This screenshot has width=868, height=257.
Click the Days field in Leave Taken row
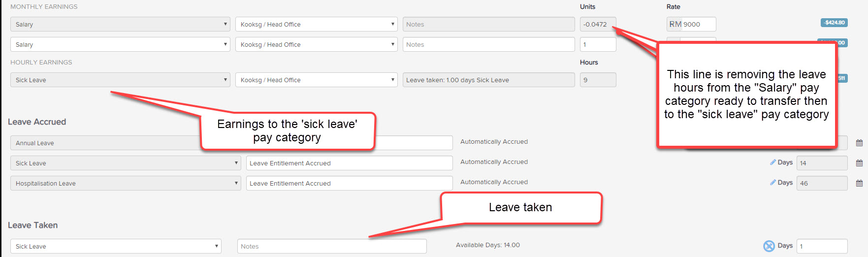[x=822, y=246]
